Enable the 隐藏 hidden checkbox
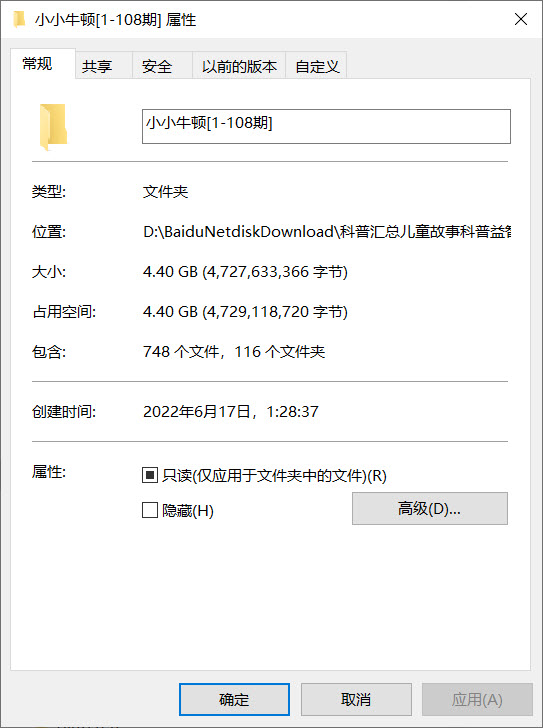Image resolution: width=543 pixels, height=728 pixels. (149, 510)
